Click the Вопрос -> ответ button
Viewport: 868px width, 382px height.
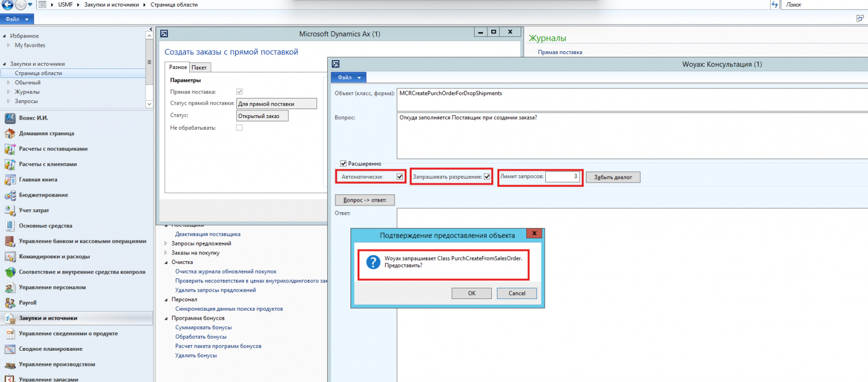[365, 199]
